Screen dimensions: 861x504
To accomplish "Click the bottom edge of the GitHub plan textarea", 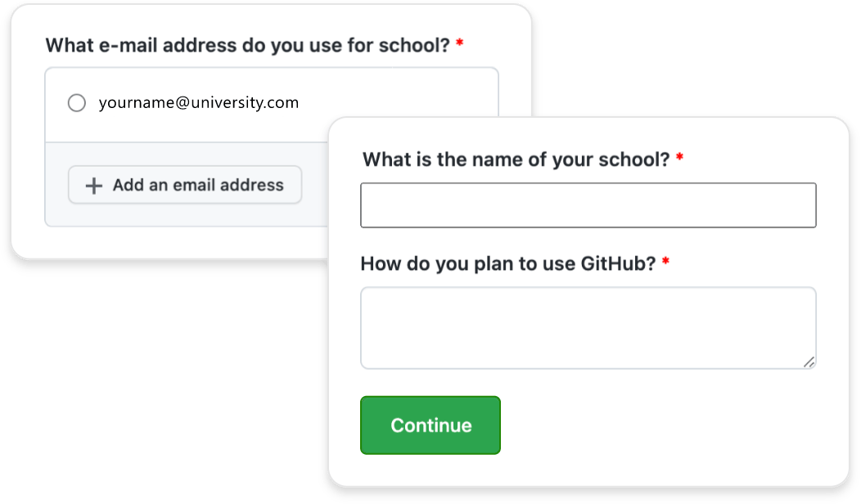I will click(x=588, y=368).
